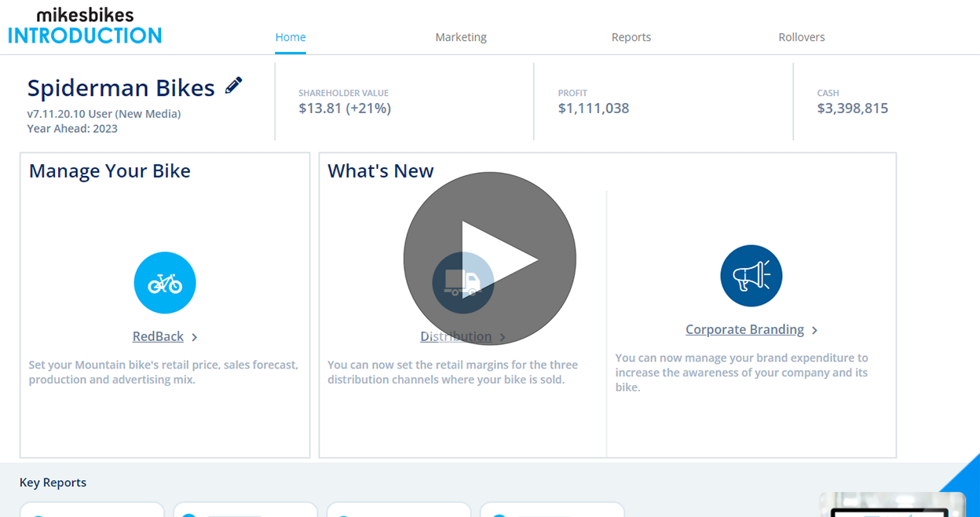Click the chevron beside Corporate Branding
This screenshot has width=980, height=517.
(815, 330)
